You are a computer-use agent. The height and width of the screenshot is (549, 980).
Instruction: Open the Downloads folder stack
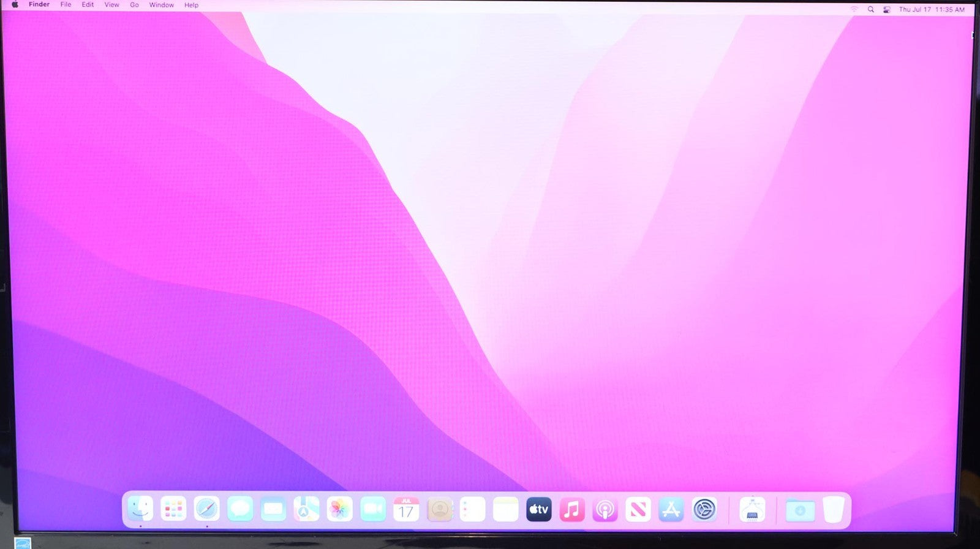pyautogui.click(x=800, y=510)
